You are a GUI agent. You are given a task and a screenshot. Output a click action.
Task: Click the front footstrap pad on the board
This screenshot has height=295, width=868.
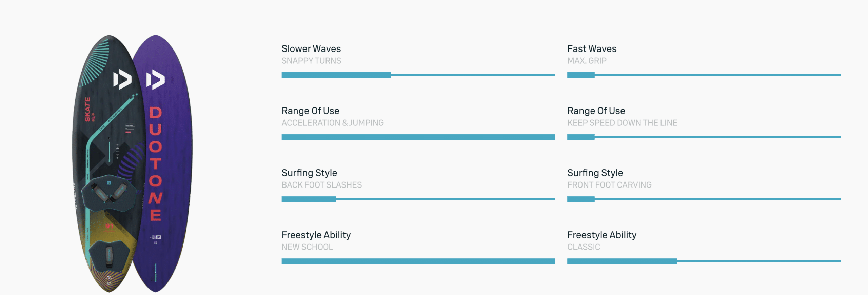[109, 192]
